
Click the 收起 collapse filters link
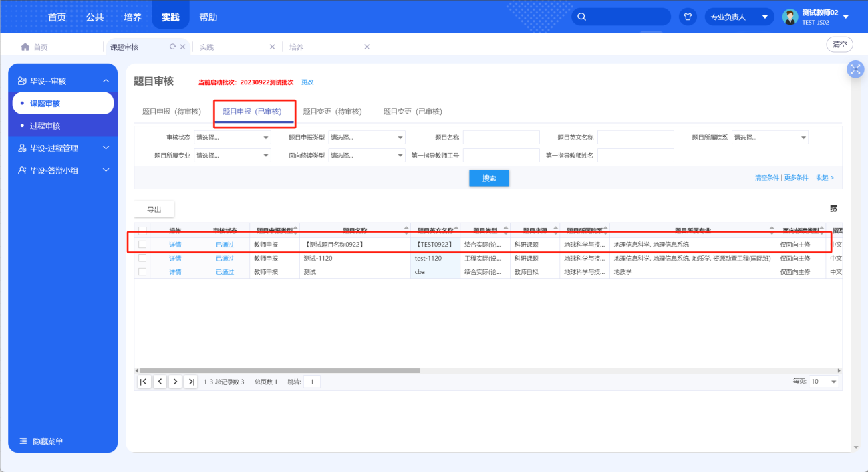[825, 178]
